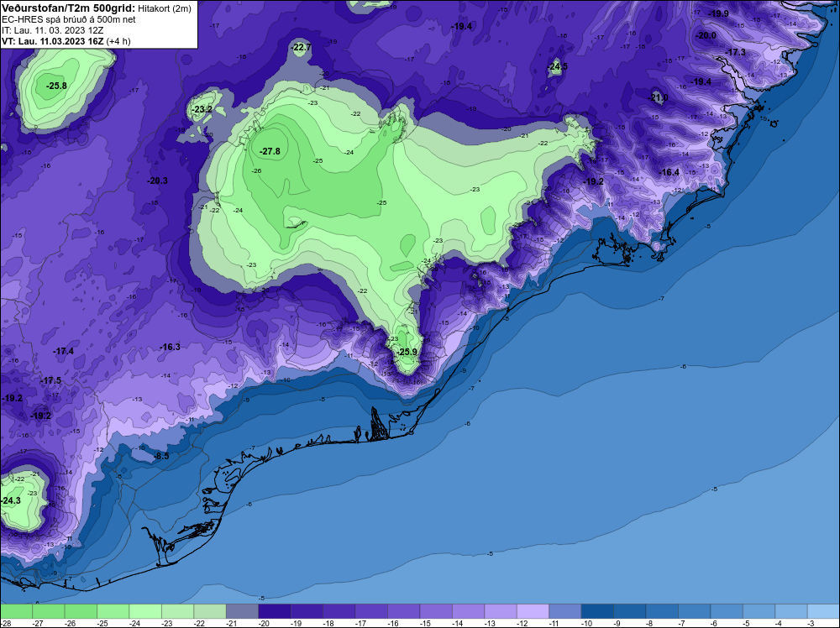Click the -20.3 temperature label
The width and height of the screenshot is (840, 628).
tap(158, 181)
